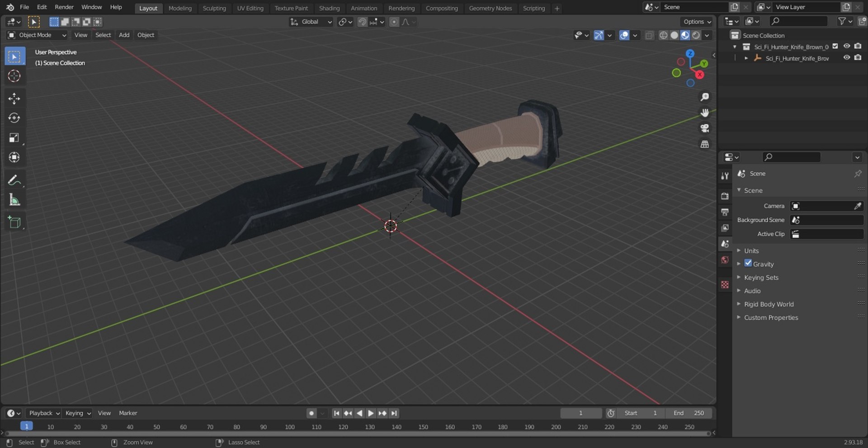Click the properties panel search field
This screenshot has width=868, height=448.
pos(791,157)
